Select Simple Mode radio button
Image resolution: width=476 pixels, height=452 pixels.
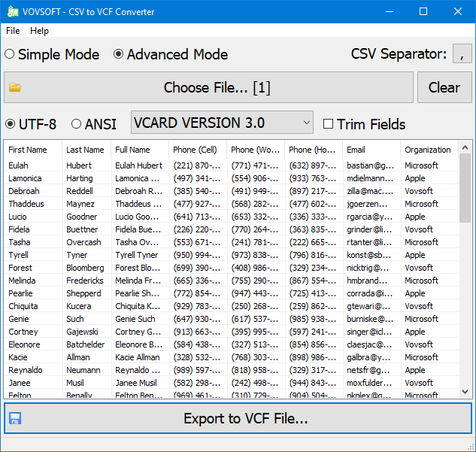pyautogui.click(x=10, y=54)
